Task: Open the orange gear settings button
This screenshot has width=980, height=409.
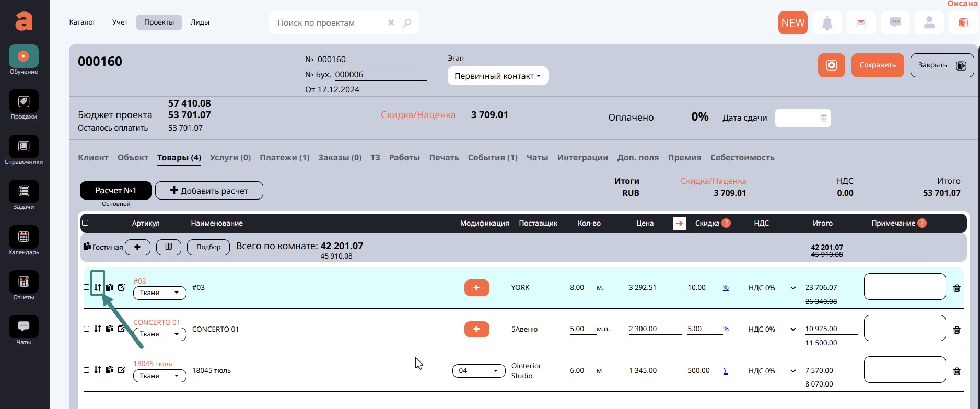Action: (831, 65)
